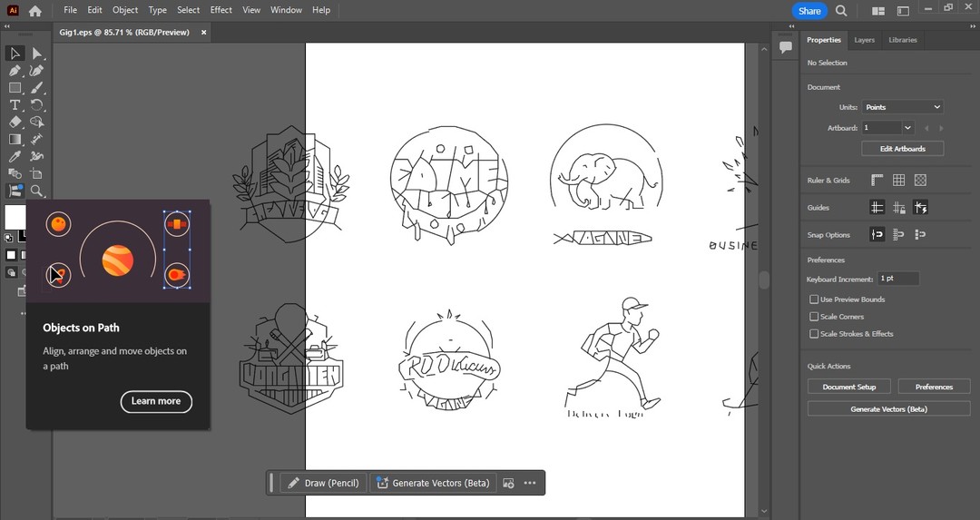Toggle the last Snap Options icon
Viewport: 980px width, 520px height.
tap(920, 235)
